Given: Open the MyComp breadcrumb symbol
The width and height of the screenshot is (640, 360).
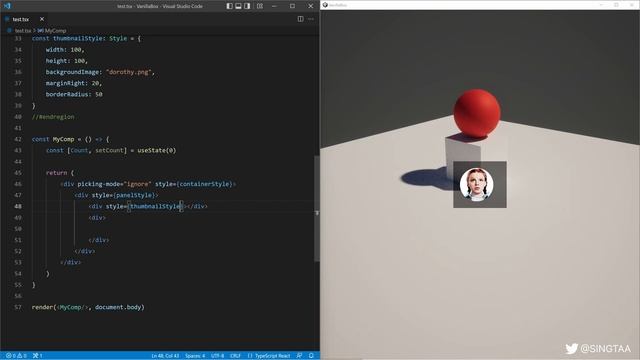Looking at the screenshot, I should [52, 31].
